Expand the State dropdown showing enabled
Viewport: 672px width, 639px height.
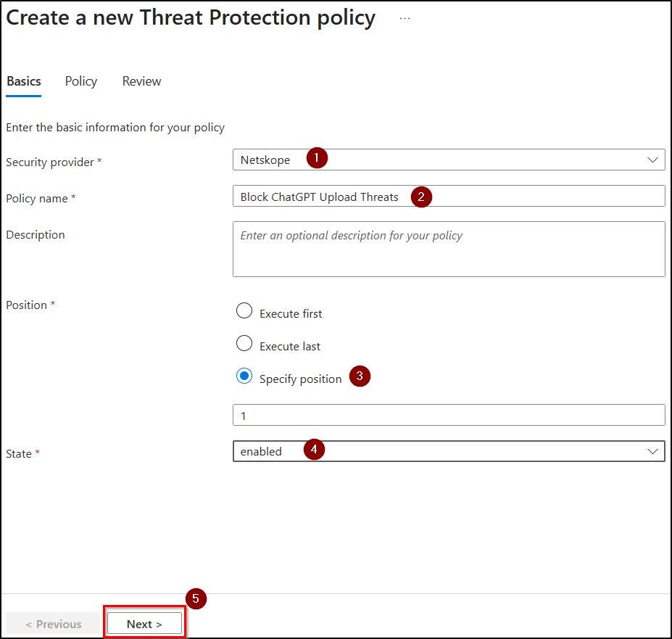click(x=448, y=451)
